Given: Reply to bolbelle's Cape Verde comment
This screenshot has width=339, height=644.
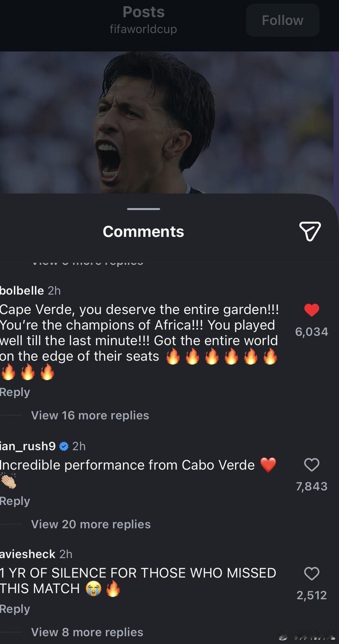Looking at the screenshot, I should click(x=15, y=392).
